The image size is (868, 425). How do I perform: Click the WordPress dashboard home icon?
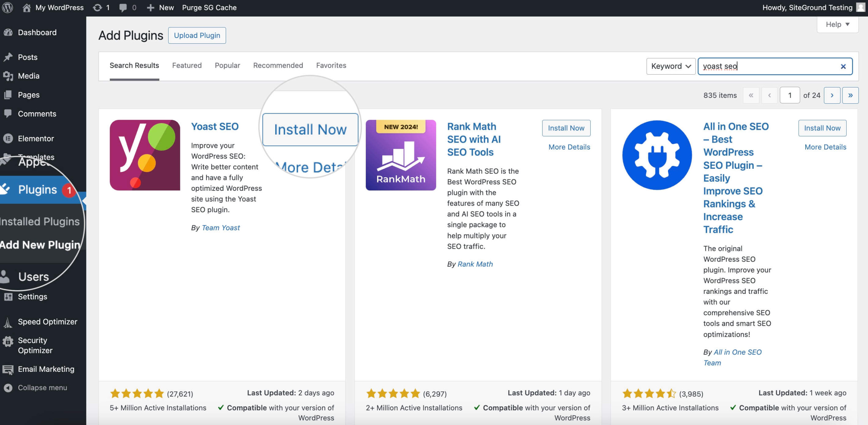(26, 7)
